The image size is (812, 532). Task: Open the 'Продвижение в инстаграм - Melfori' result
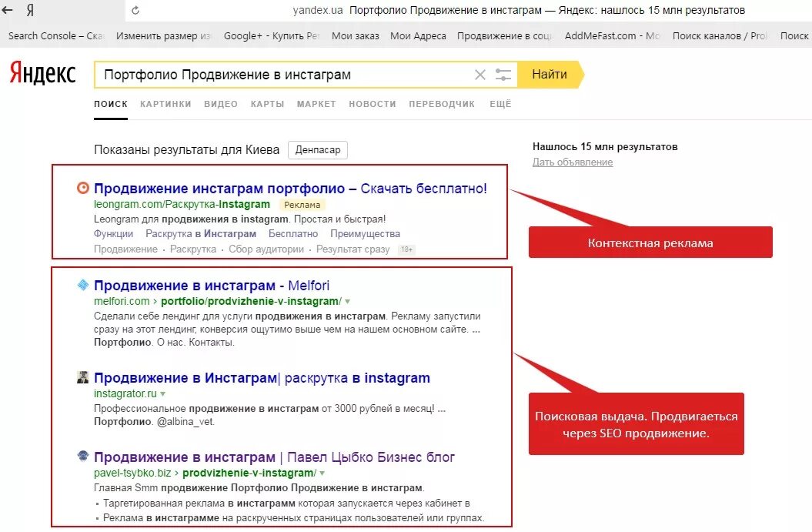tap(212, 286)
